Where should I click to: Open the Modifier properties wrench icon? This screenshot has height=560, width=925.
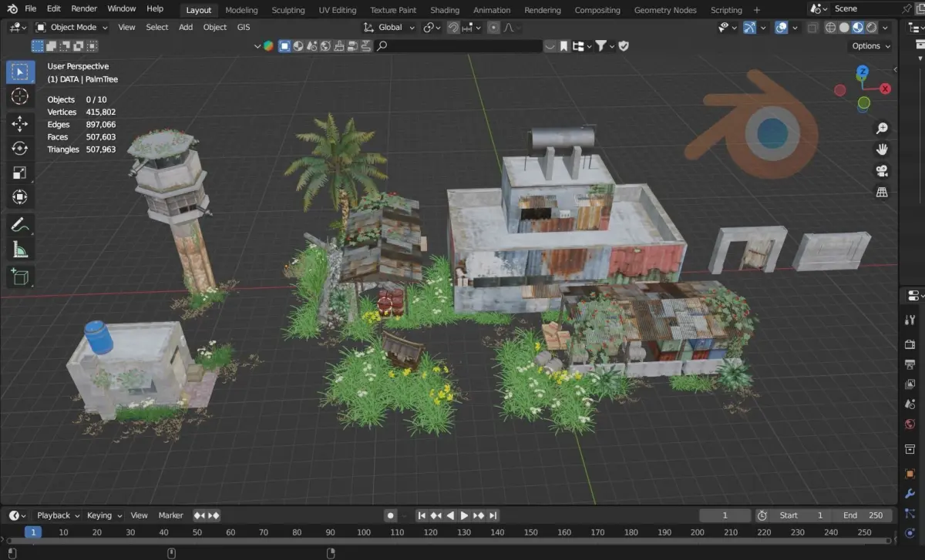click(x=910, y=494)
